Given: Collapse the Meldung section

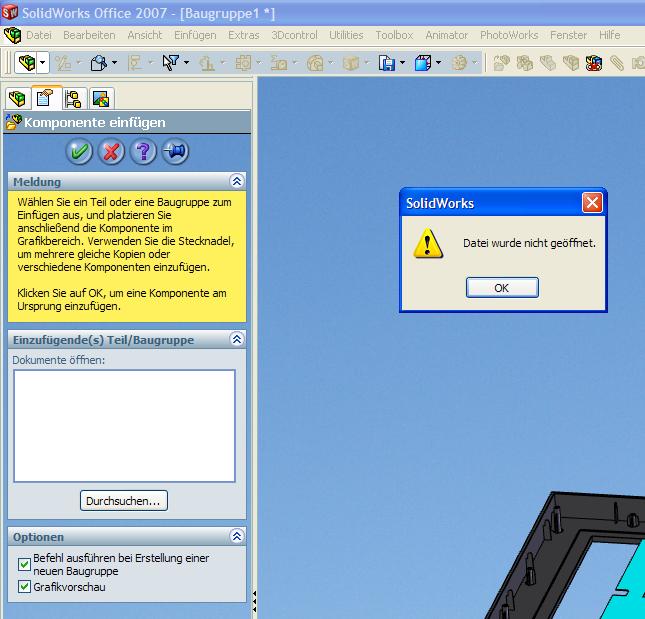Looking at the screenshot, I should [237, 181].
